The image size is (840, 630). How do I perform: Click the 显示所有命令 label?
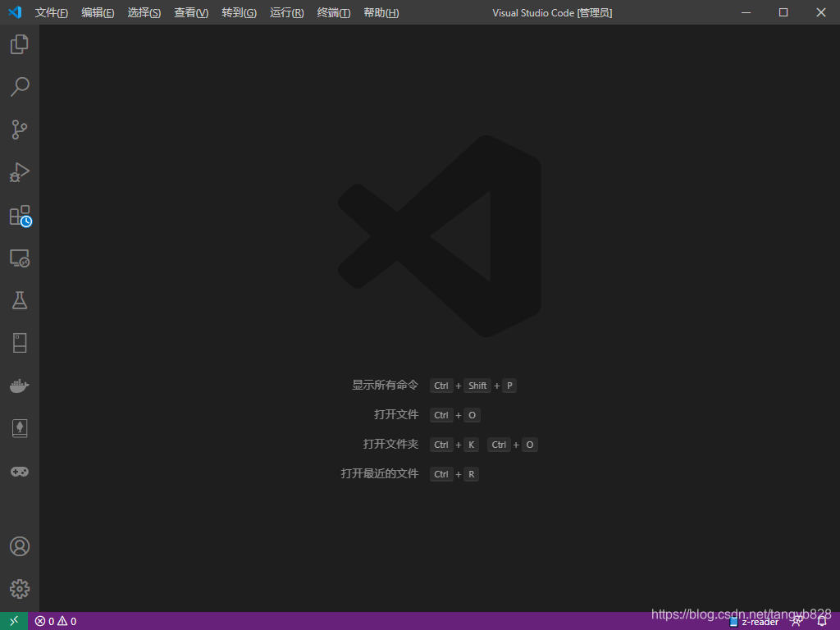385,386
